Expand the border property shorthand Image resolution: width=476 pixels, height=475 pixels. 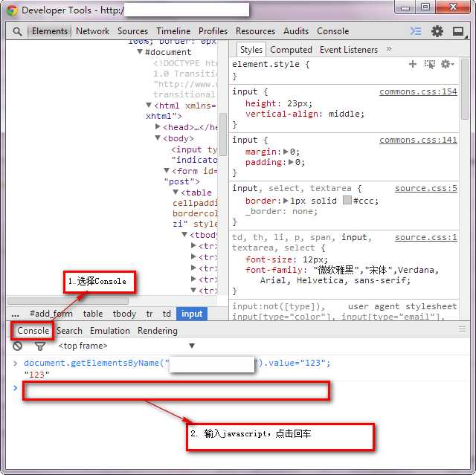point(286,201)
